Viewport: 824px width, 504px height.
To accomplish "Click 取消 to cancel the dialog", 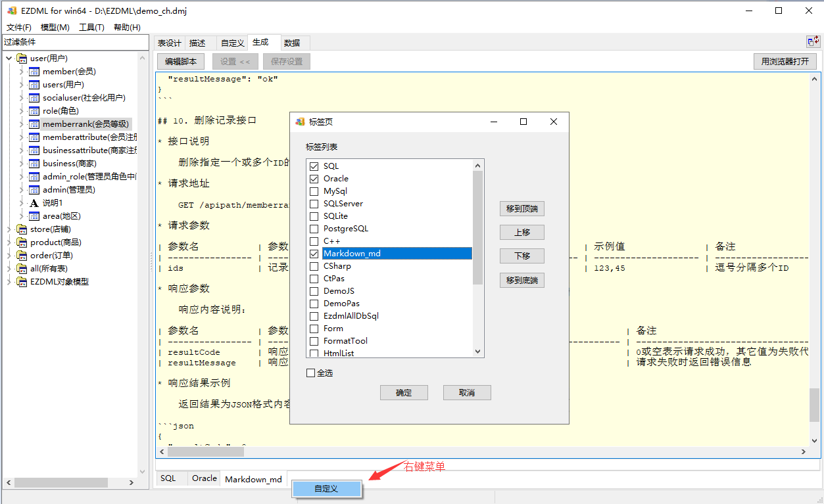I will point(467,392).
